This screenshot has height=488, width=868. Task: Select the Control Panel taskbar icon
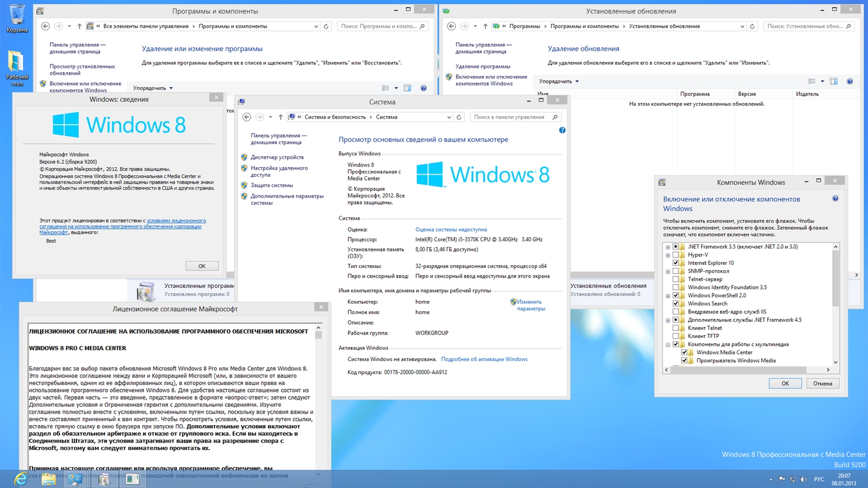pos(75,479)
